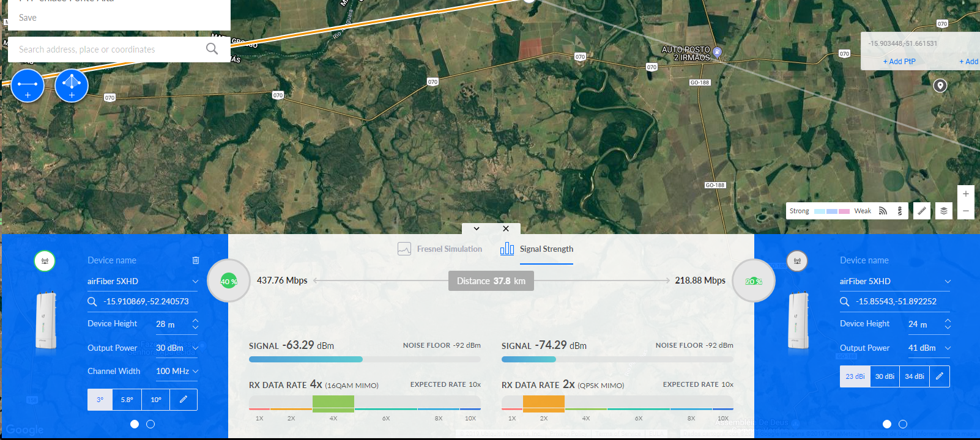Viewport: 980px width, 440px height.
Task: Go to the second page dot of the right device panel
Action: 903,424
